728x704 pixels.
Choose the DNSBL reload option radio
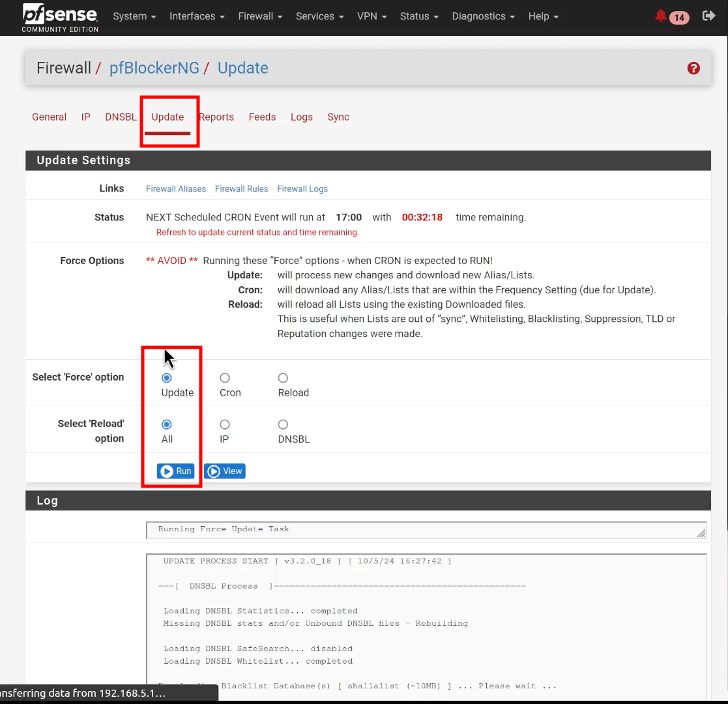tap(283, 424)
